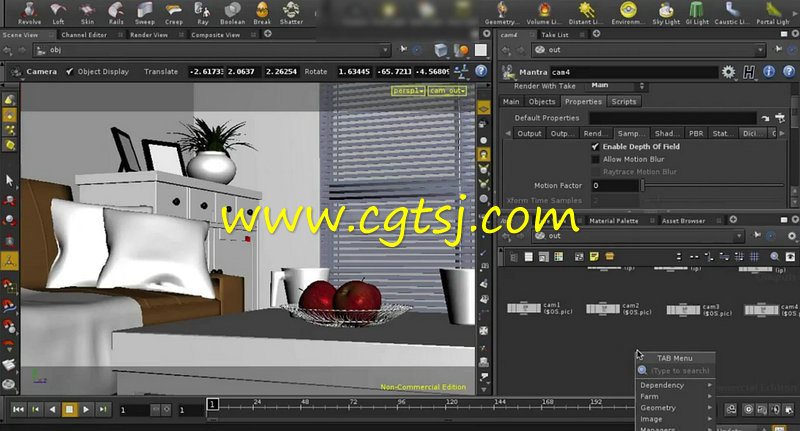Open the obj path dropdown arrow
The width and height of the screenshot is (800, 431).
coord(385,50)
